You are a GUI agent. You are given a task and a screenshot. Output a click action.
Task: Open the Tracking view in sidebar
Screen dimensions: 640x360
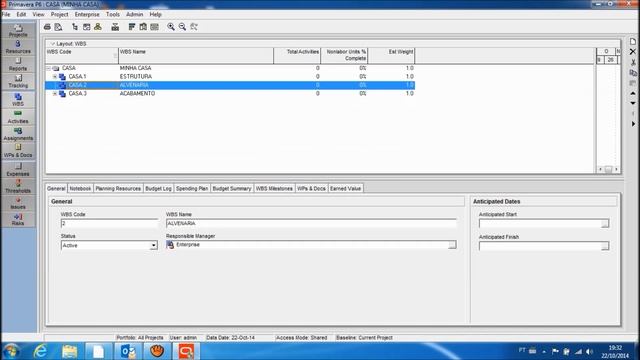pyautogui.click(x=18, y=82)
